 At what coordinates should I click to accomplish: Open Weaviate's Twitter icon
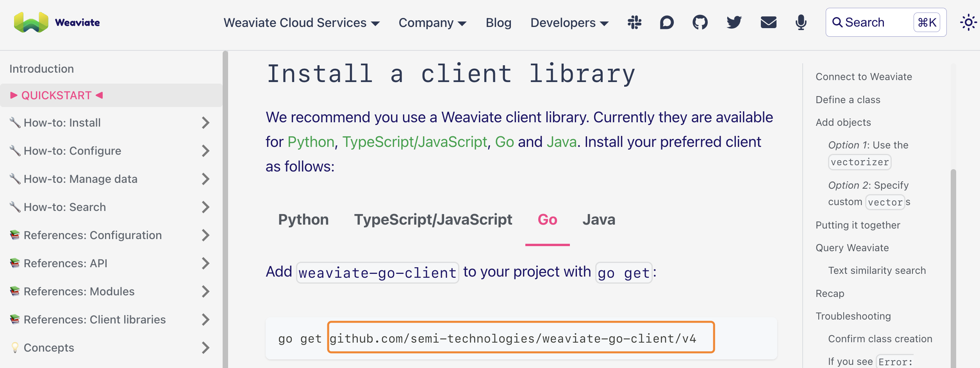coord(733,22)
